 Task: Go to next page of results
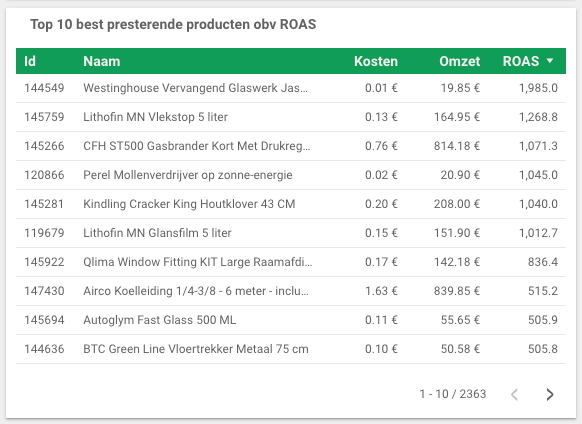point(550,394)
